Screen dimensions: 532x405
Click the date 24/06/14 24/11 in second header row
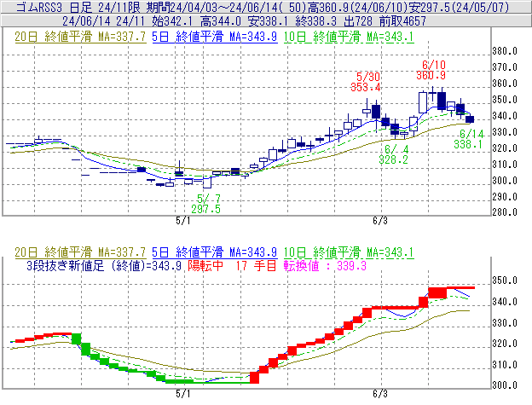click(x=105, y=21)
